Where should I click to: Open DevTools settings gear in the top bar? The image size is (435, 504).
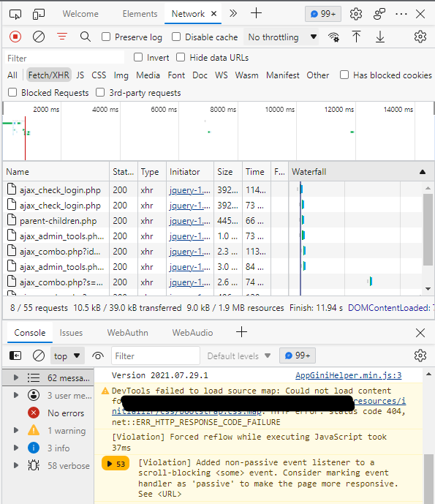(x=355, y=14)
